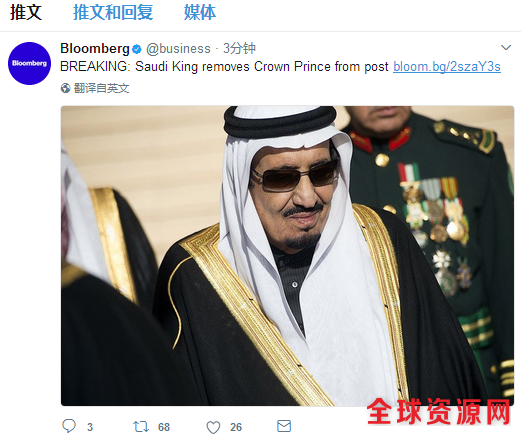
Task: Open the bloom.bg/2szaY3s link
Action: [447, 67]
